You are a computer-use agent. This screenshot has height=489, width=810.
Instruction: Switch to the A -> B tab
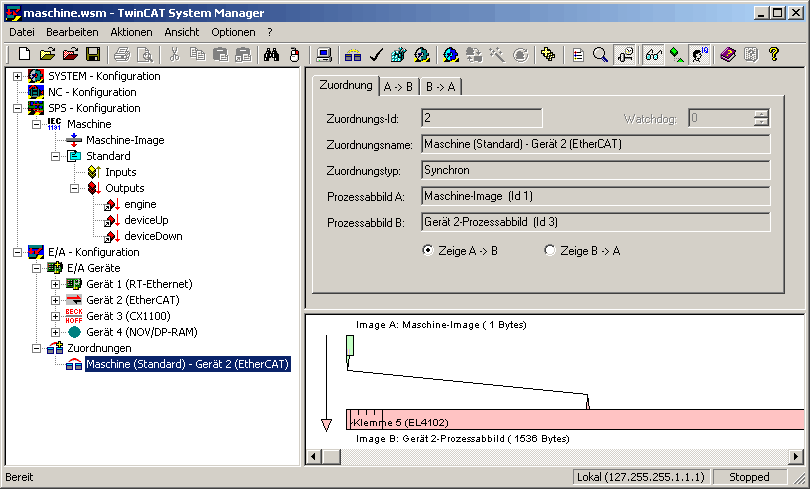tap(398, 87)
